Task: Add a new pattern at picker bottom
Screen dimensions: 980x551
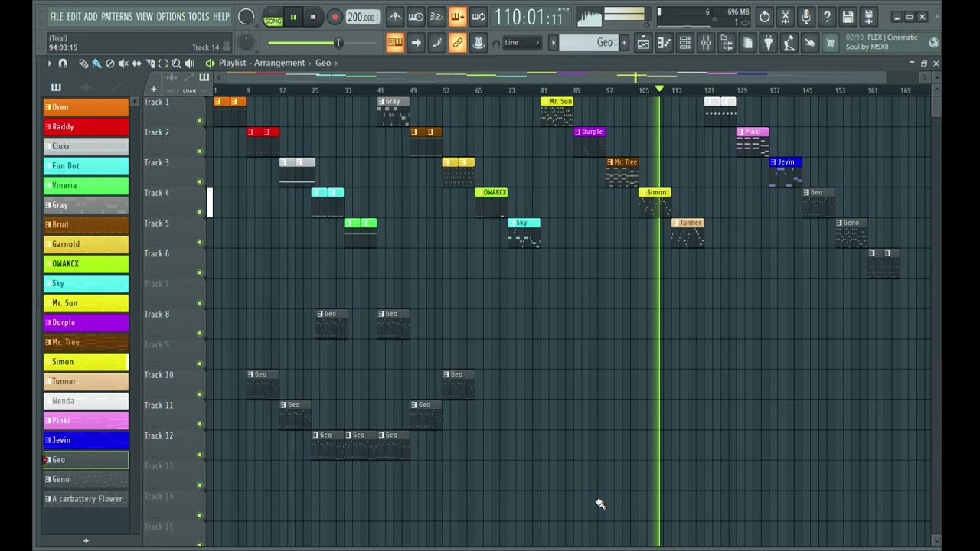Action: 86,541
